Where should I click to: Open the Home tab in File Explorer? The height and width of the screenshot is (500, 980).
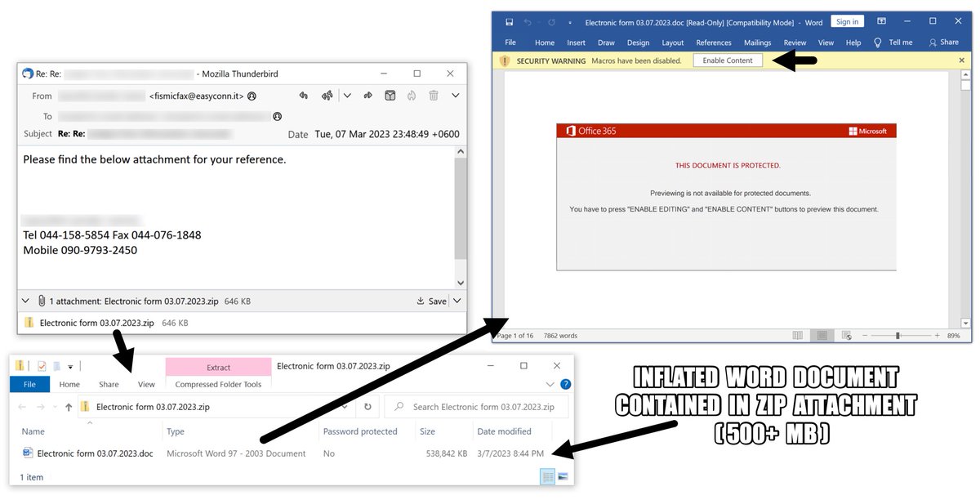69,384
